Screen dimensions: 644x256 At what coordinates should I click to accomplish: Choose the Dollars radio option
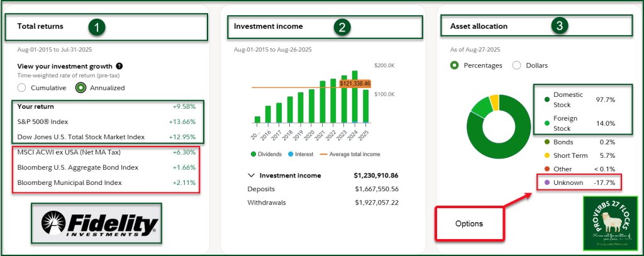pos(517,65)
